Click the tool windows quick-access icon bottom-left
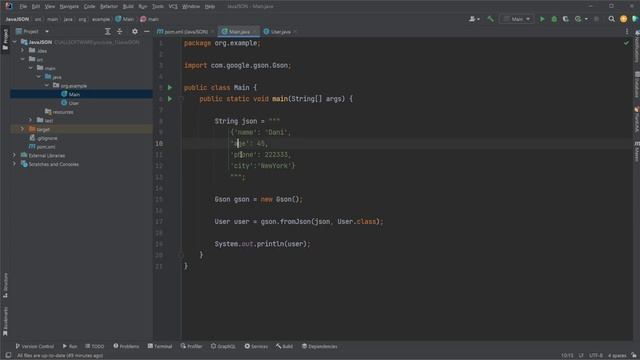 [8, 356]
